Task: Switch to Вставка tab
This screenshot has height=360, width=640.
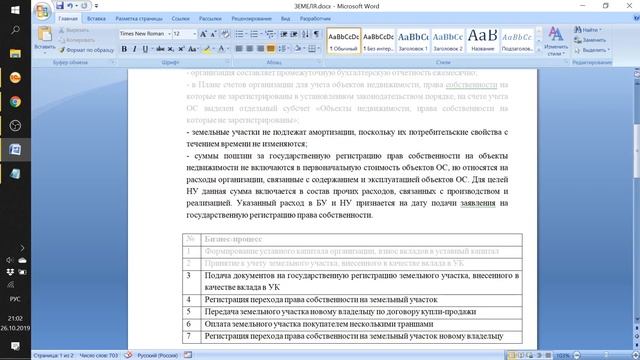Action: click(x=96, y=18)
